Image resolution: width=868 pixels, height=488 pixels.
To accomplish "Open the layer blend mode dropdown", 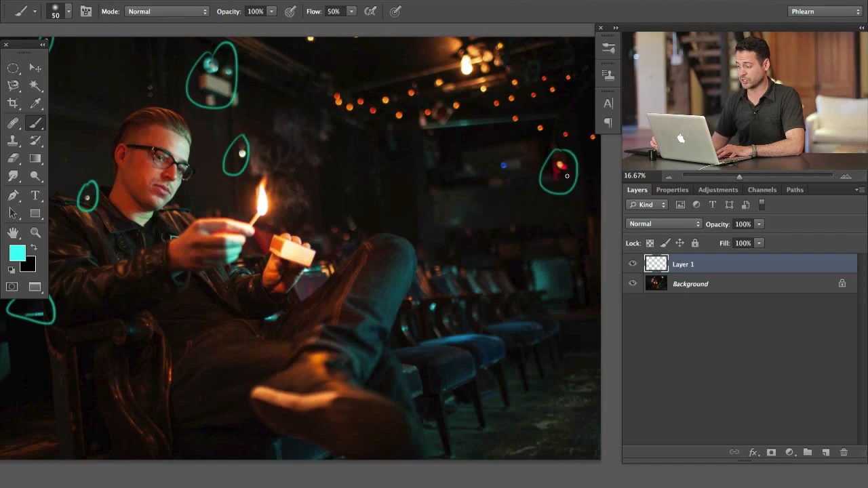I will [664, 224].
